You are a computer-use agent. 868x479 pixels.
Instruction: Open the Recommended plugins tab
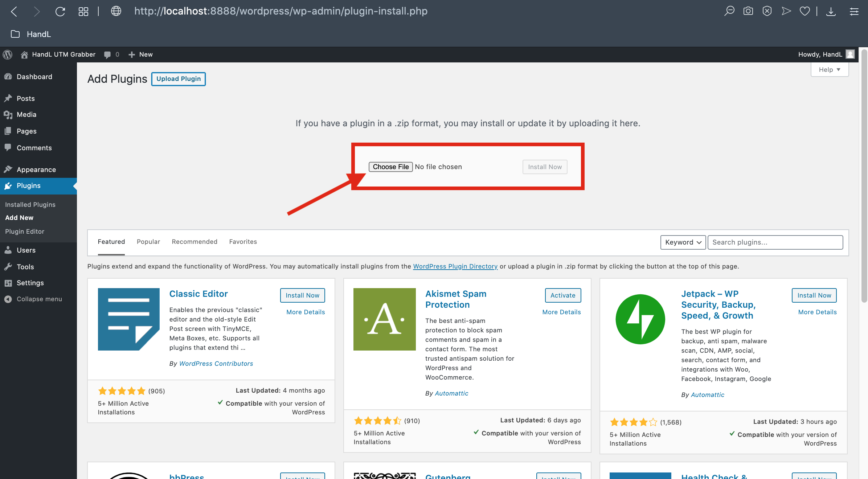coord(195,242)
